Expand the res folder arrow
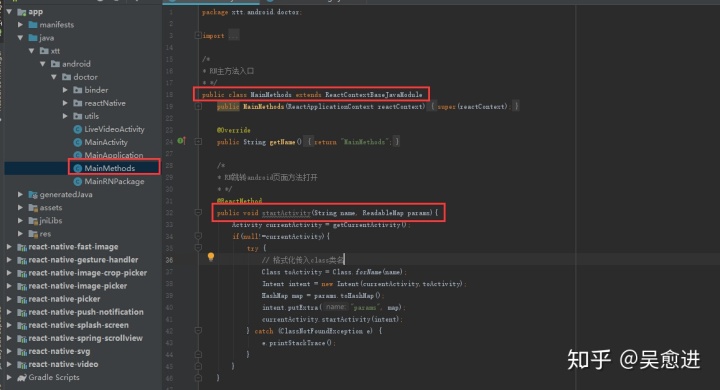 [x=20, y=234]
